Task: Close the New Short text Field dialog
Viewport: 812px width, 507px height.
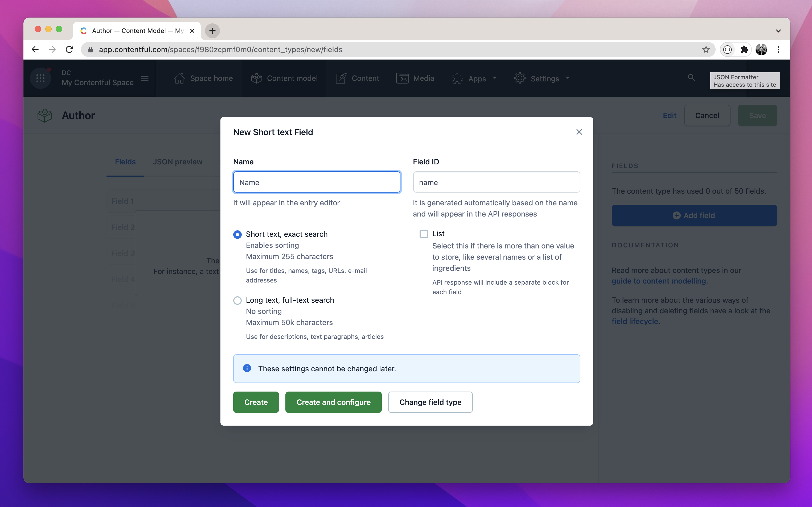Action: click(x=579, y=132)
